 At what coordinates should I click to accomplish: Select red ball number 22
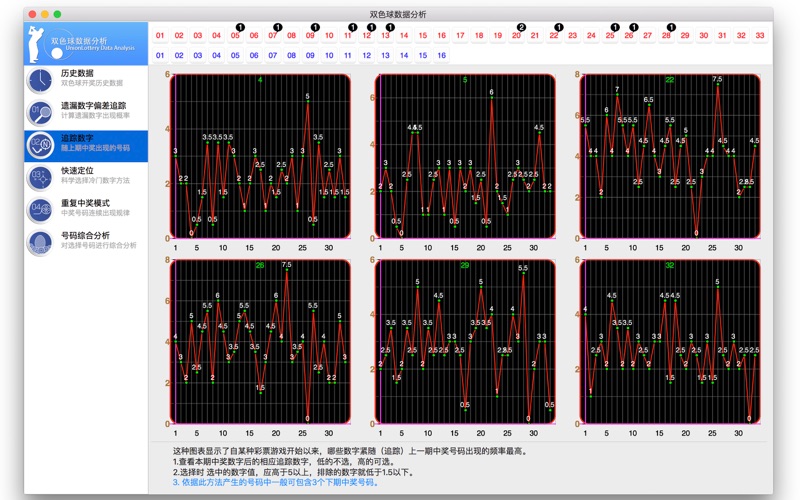click(554, 36)
